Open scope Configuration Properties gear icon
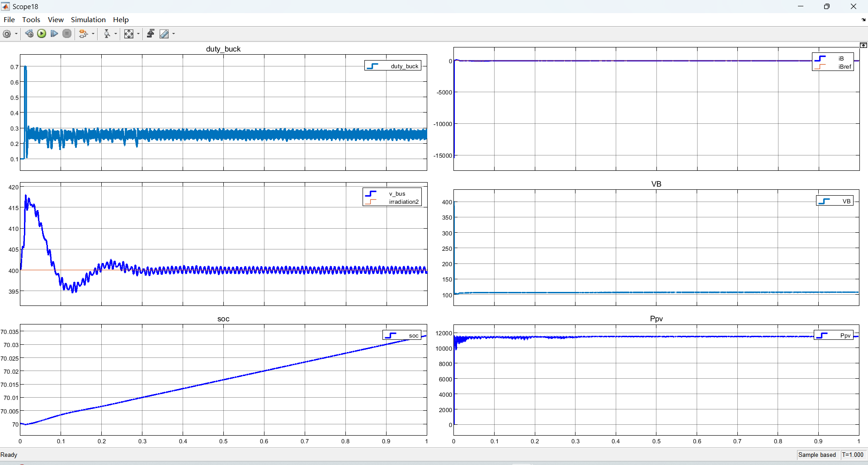The width and height of the screenshot is (868, 465). point(7,34)
